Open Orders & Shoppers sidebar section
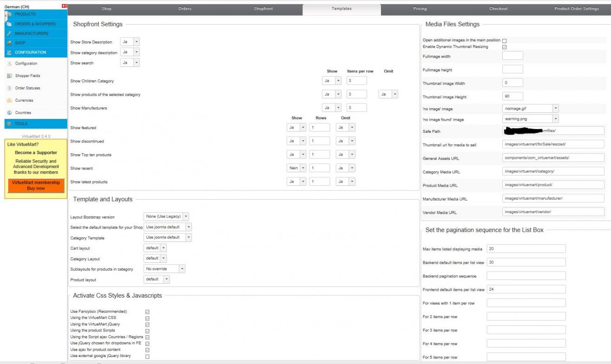The image size is (611, 364). [35, 24]
